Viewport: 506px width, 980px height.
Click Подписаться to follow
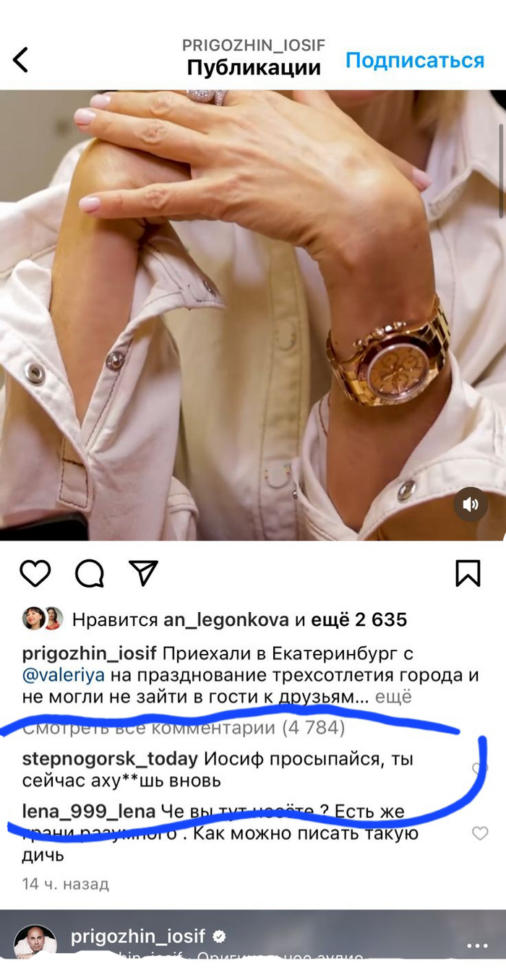point(415,60)
